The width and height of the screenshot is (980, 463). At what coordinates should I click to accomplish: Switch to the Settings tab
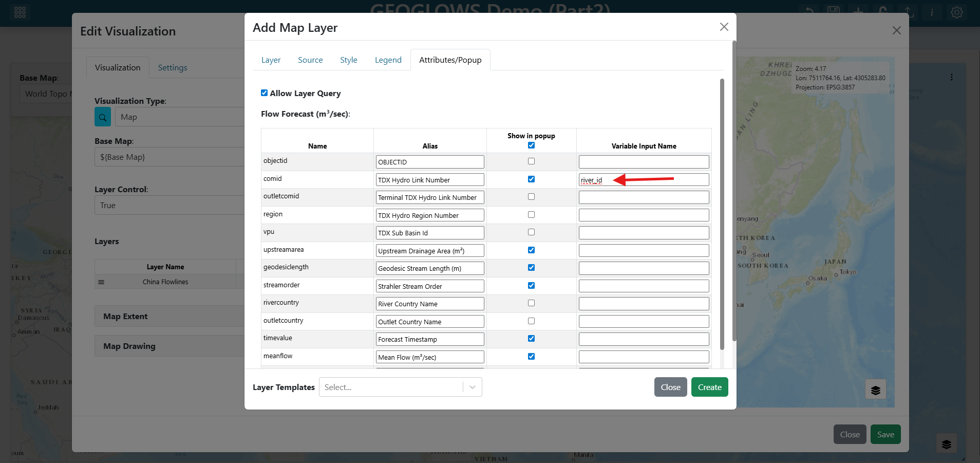tap(173, 68)
